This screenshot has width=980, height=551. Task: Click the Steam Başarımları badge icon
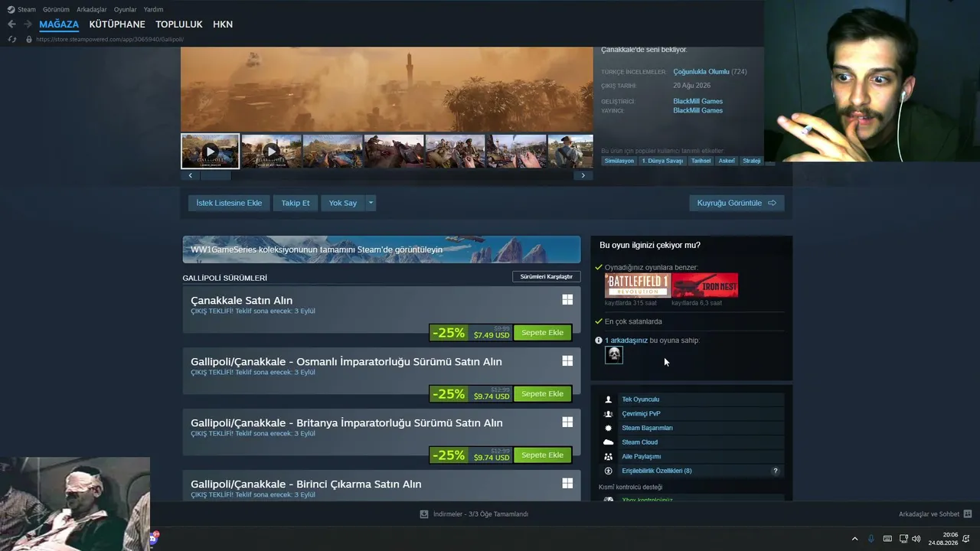(609, 429)
